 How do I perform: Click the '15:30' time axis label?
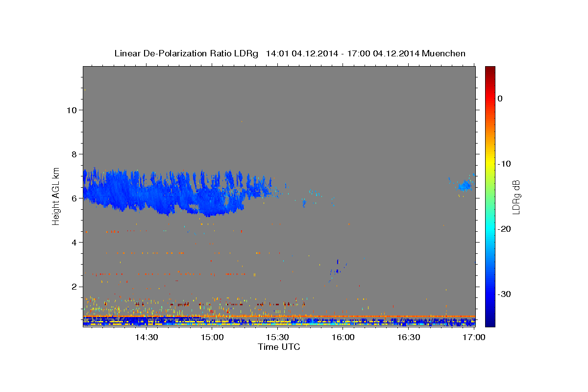coord(277,337)
